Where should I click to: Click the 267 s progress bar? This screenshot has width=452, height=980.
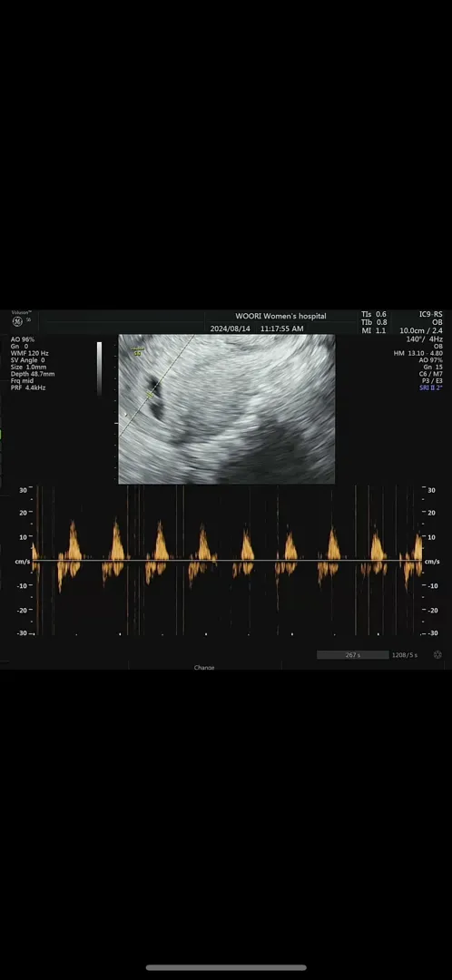[x=352, y=655]
